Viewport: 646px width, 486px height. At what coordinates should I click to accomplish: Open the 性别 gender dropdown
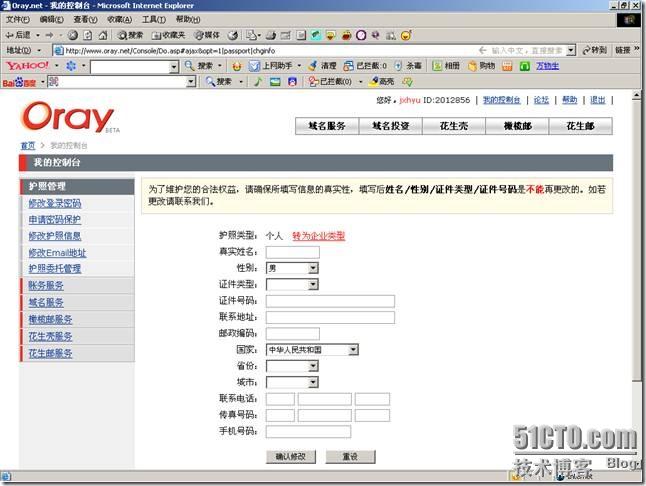313,269
